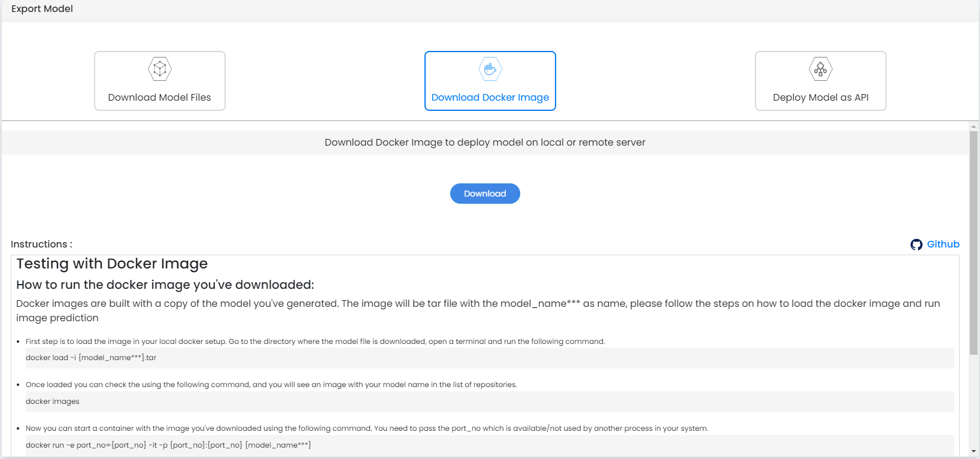The height and width of the screenshot is (459, 980).
Task: Open the Github text link
Action: point(943,244)
